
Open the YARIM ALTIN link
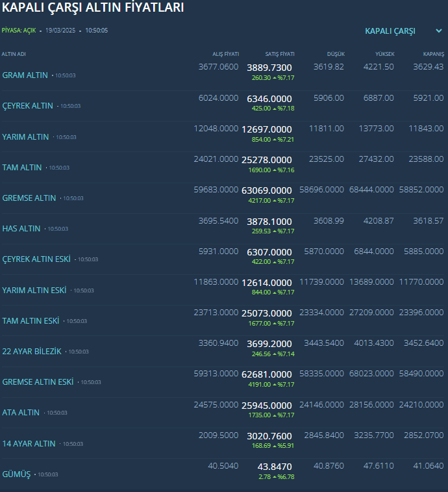click(x=25, y=137)
